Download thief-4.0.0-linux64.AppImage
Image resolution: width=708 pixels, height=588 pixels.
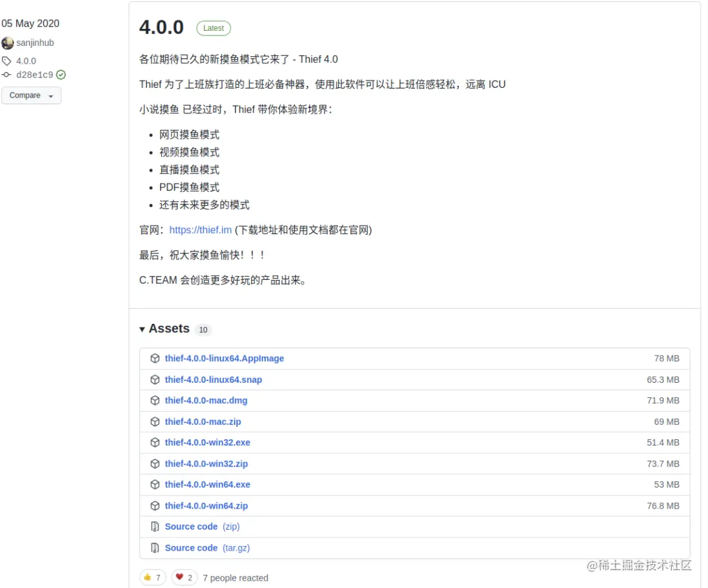[x=224, y=359]
